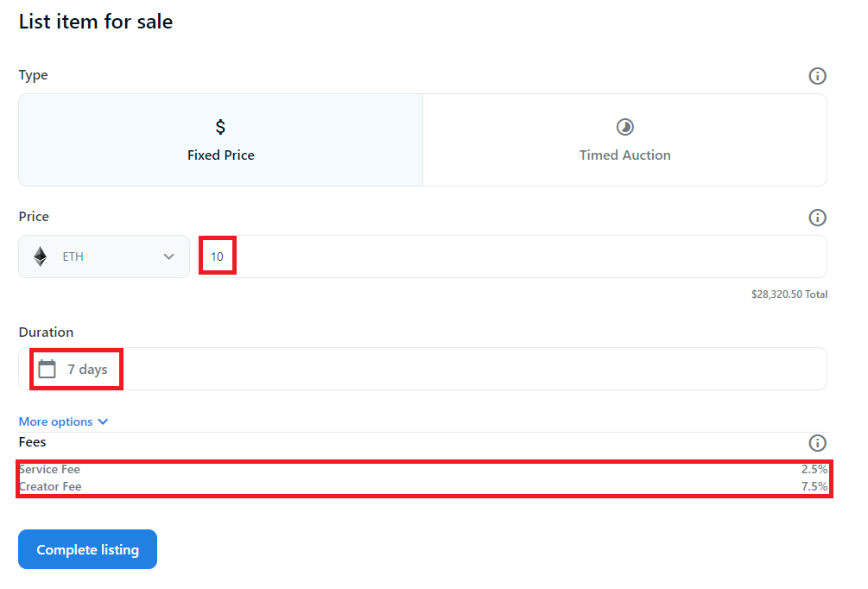This screenshot has height=589, width=868.
Task: Click the $28,320.50 Total text
Action: click(789, 294)
